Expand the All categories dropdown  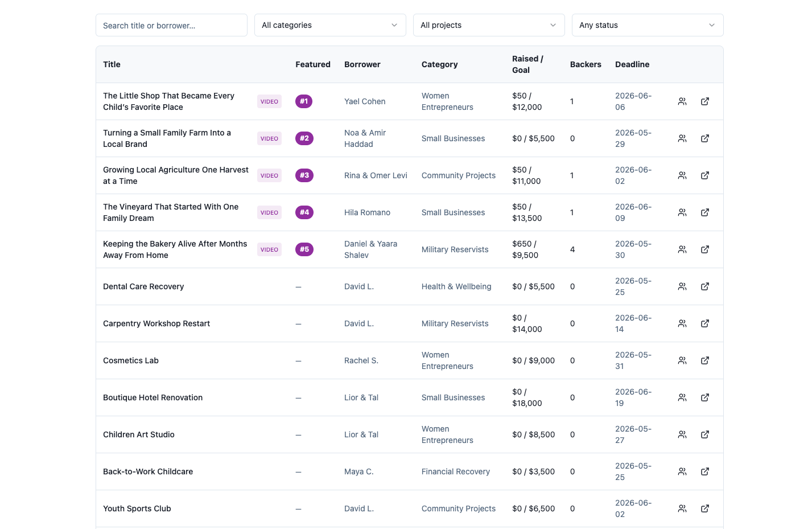(330, 25)
